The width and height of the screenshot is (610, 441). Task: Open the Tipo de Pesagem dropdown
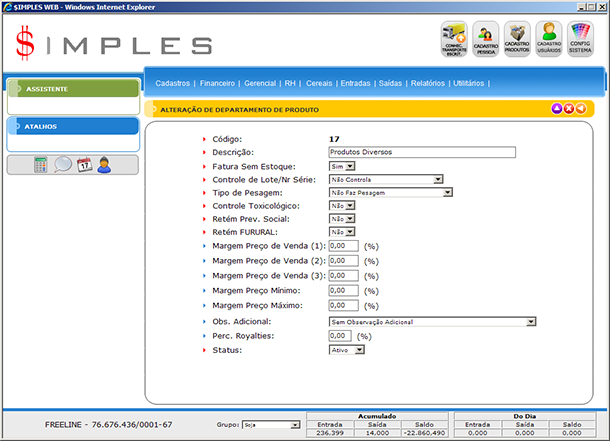(x=391, y=192)
